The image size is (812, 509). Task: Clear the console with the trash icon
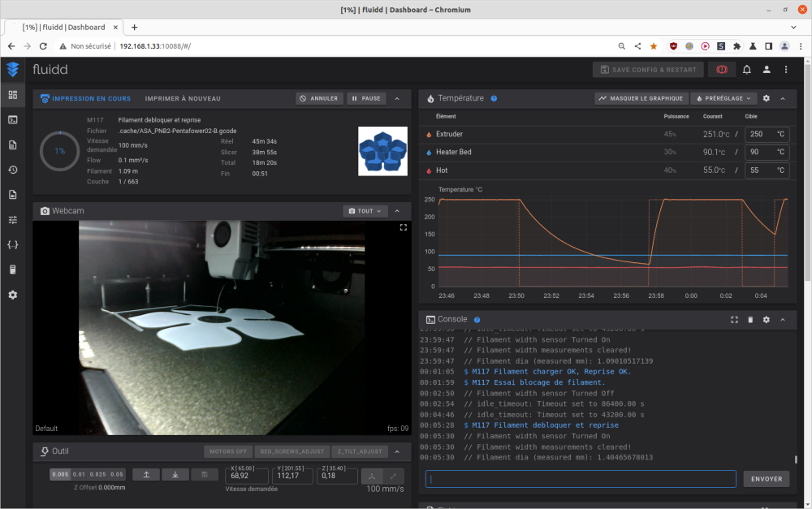[x=750, y=320]
